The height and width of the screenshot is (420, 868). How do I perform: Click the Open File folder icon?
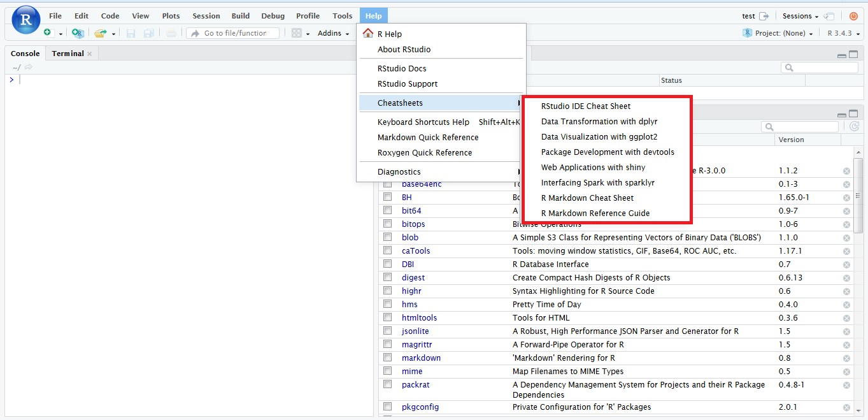(100, 33)
